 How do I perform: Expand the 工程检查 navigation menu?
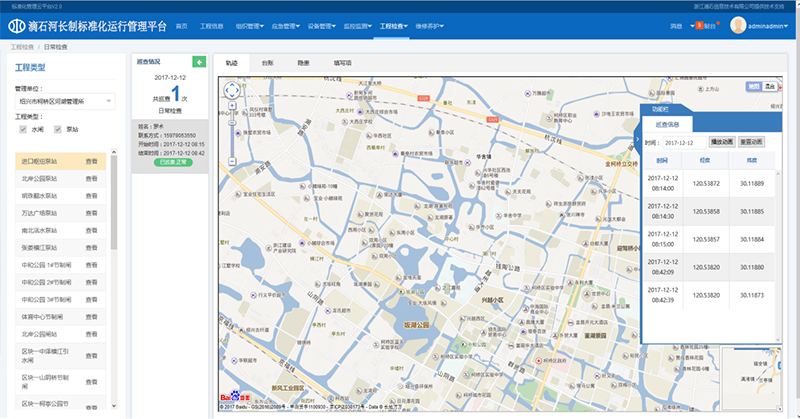(x=393, y=26)
